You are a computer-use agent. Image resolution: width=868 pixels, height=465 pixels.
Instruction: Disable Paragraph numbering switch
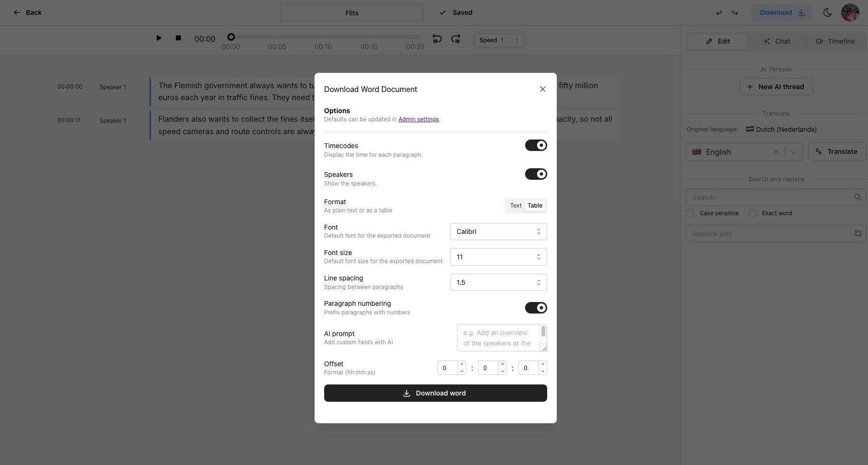click(x=536, y=308)
